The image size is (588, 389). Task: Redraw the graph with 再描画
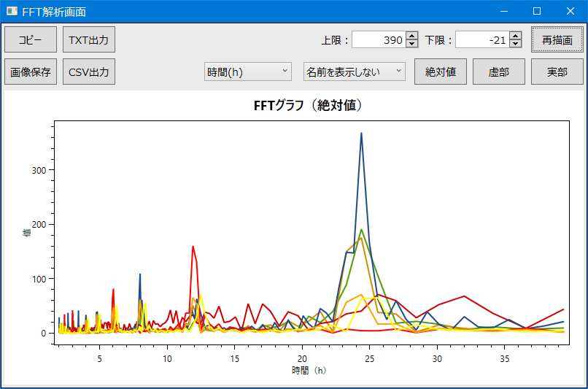click(557, 39)
